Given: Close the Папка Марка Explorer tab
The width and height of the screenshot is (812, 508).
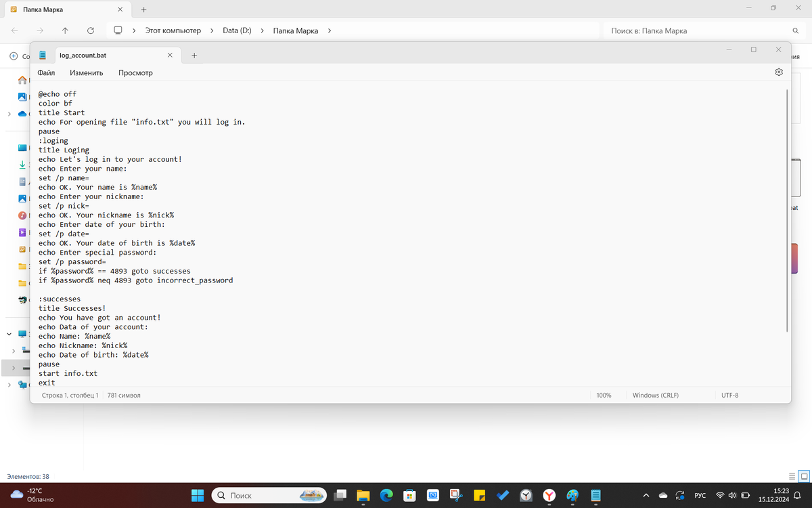Looking at the screenshot, I should (x=120, y=9).
